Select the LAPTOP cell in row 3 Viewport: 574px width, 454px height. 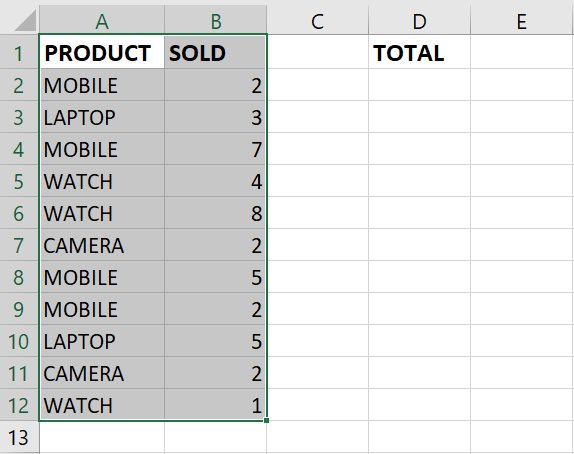(102, 117)
